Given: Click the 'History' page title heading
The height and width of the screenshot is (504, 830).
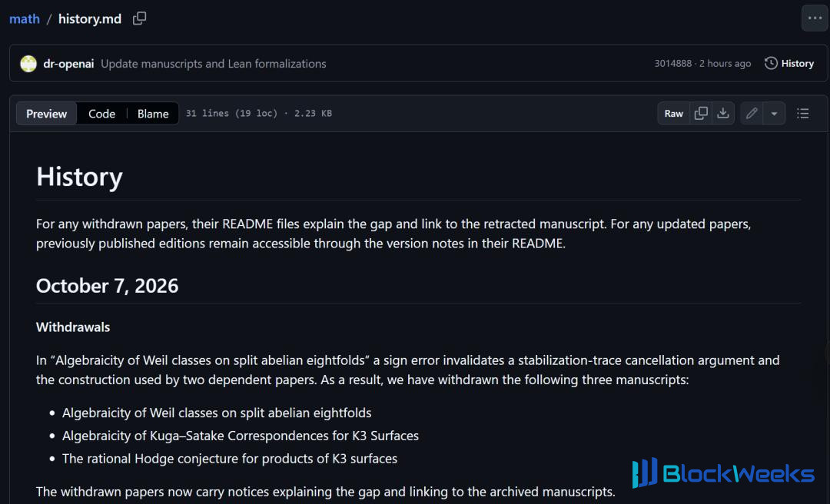Looking at the screenshot, I should pyautogui.click(x=79, y=176).
